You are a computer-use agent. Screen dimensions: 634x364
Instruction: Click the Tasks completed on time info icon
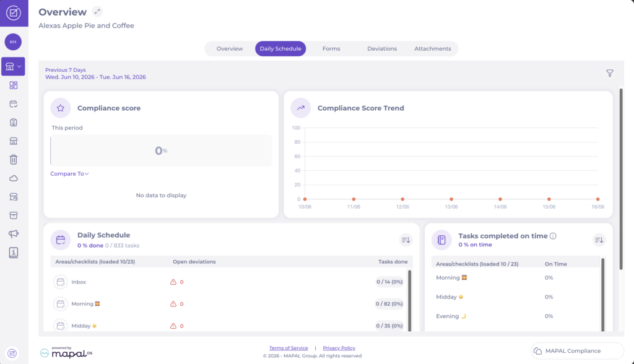(553, 236)
